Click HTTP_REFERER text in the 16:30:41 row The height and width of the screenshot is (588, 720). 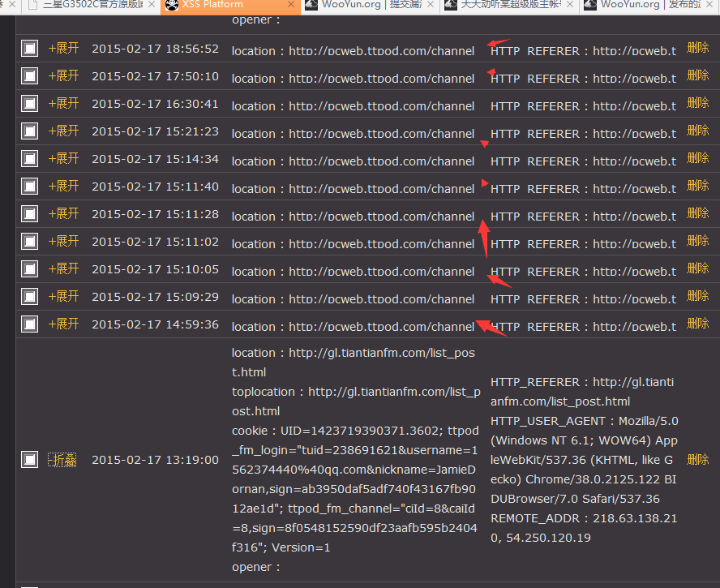click(583, 106)
